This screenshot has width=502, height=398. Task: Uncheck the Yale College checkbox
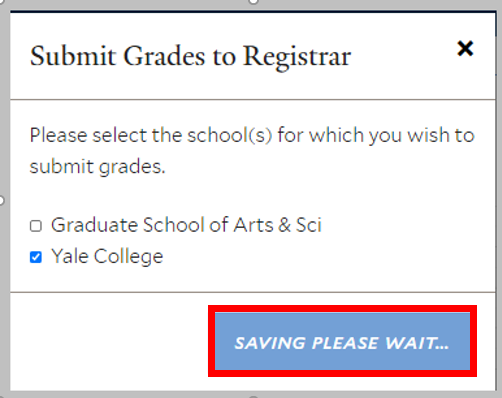pos(36,257)
